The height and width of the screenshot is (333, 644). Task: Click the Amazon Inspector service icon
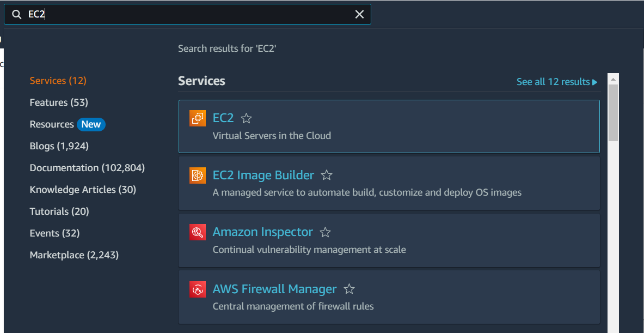coord(197,232)
